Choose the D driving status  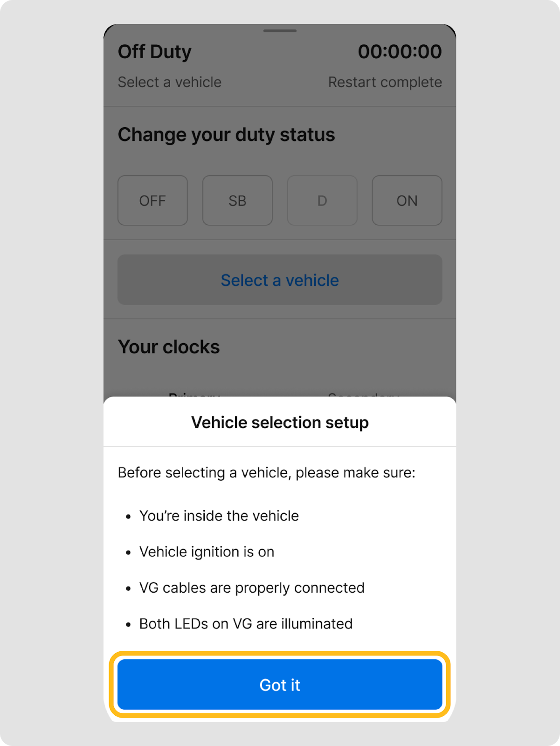coord(322,200)
